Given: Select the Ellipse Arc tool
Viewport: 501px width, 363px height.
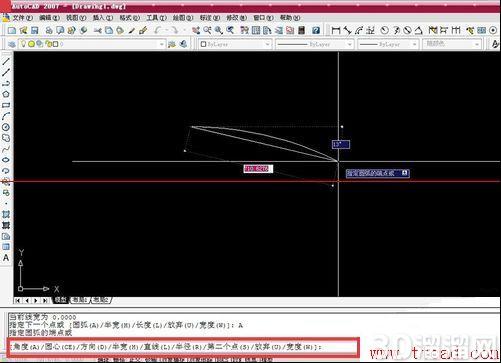Looking at the screenshot, I should (x=6, y=171).
